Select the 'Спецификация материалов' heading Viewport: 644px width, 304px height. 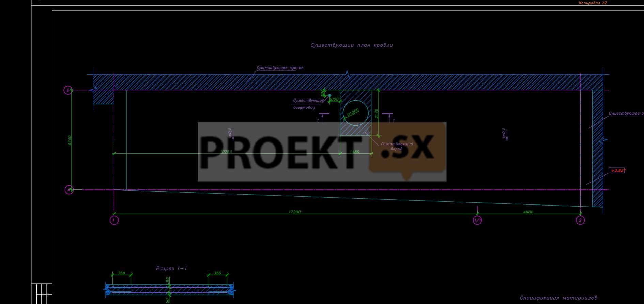tap(558, 298)
